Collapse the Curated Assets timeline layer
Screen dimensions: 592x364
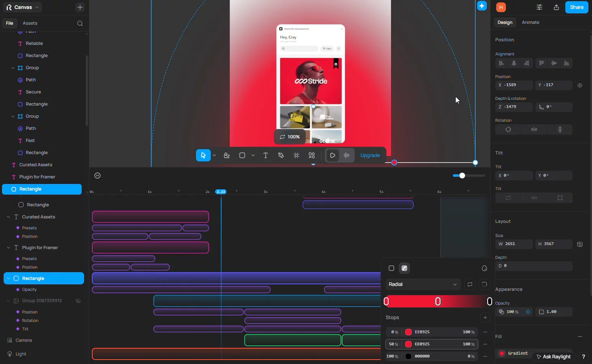[x=8, y=217]
